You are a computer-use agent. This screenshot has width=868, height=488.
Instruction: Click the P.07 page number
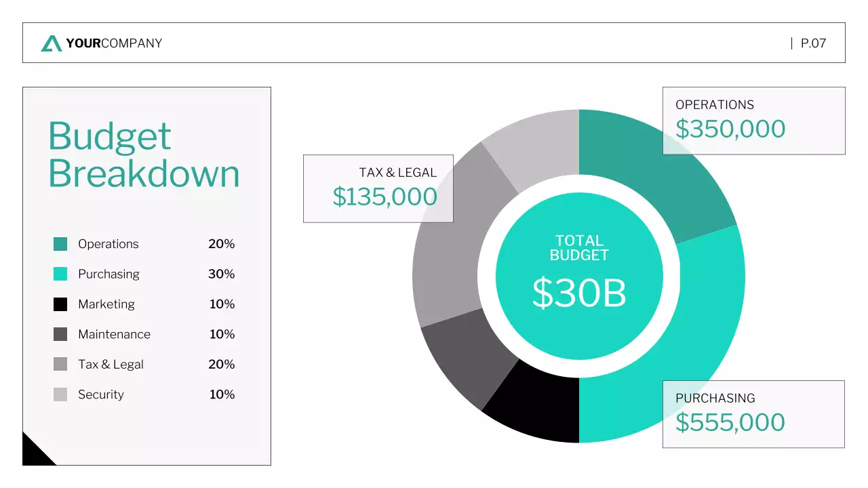tap(812, 43)
